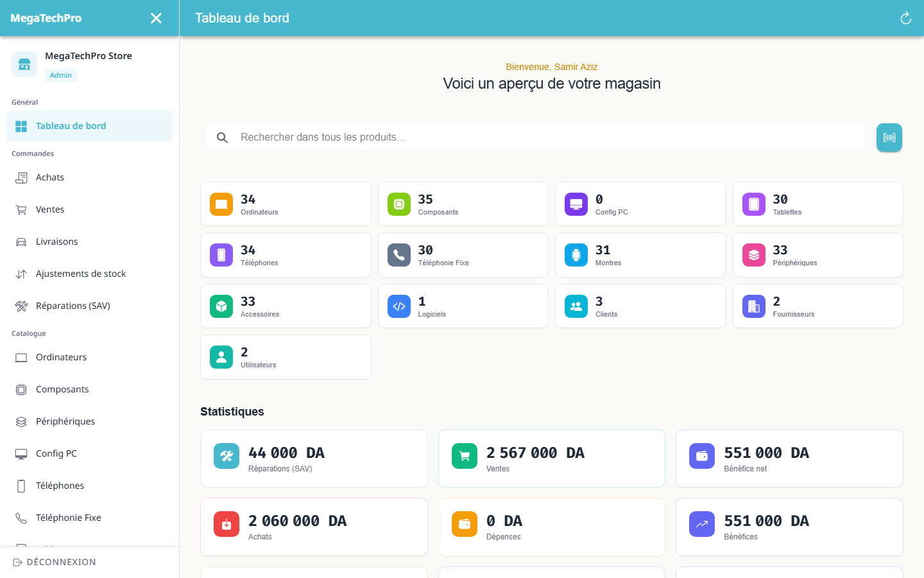924x578 pixels.
Task: Click the Admin role badge
Action: (x=61, y=75)
